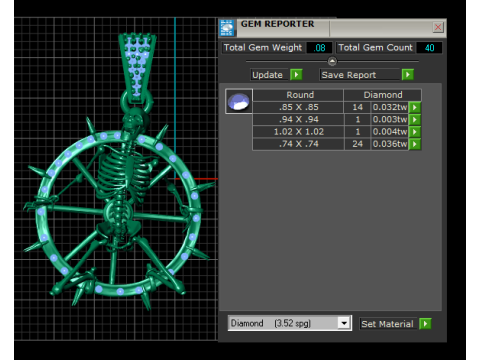Select the .74 X .74 size cell

pyautogui.click(x=298, y=144)
